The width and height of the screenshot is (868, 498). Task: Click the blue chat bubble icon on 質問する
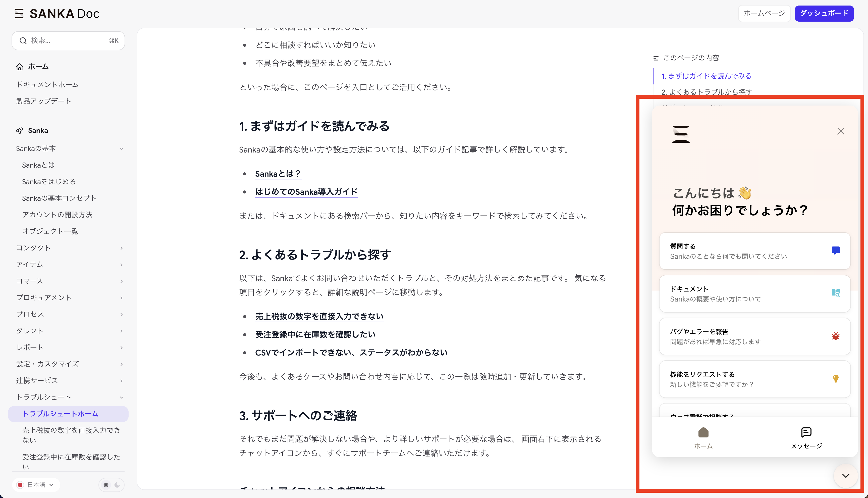[836, 250]
